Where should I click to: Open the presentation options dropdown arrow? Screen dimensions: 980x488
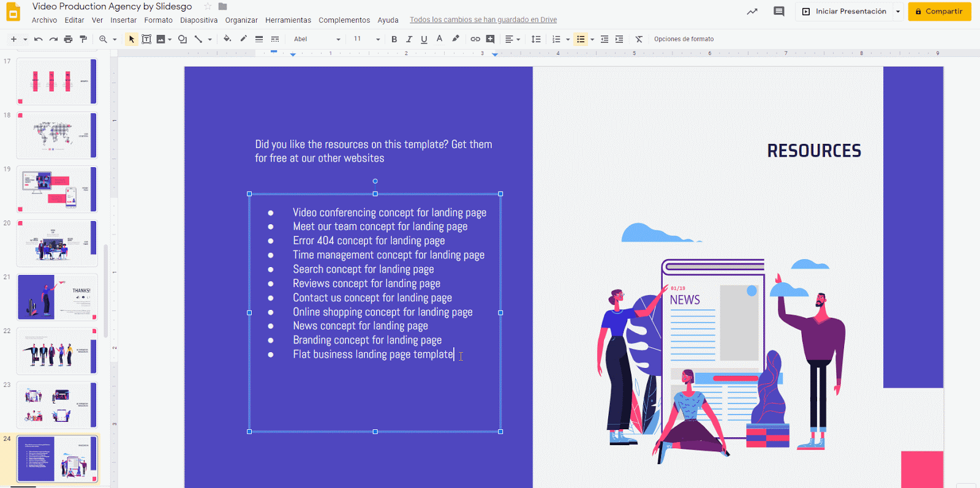tap(898, 12)
